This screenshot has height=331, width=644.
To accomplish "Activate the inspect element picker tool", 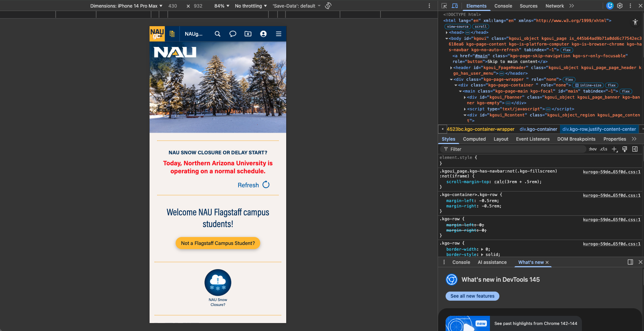I will 444,6.
